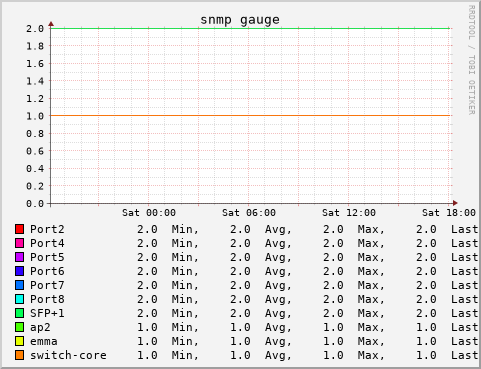481x369 pixels.
Task: Click the switch-core legend label
Action: [68, 355]
